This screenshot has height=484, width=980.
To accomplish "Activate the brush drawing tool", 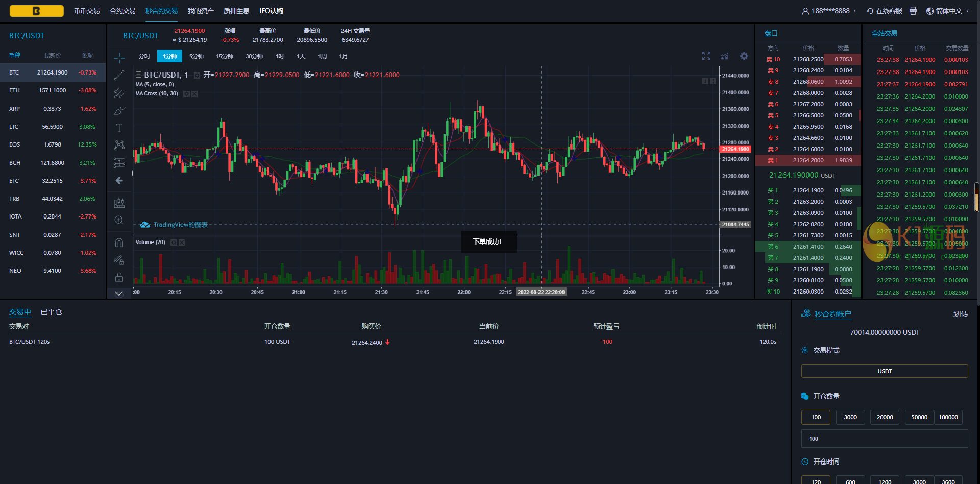I will point(119,111).
